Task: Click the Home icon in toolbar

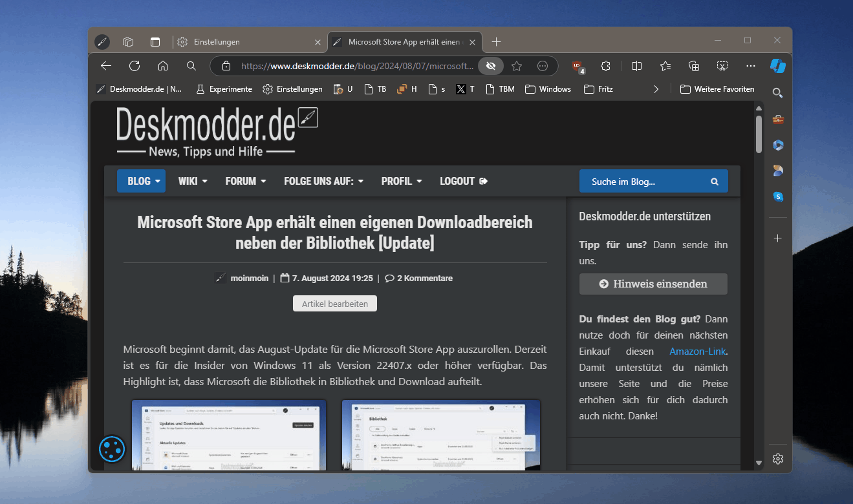Action: pyautogui.click(x=163, y=66)
